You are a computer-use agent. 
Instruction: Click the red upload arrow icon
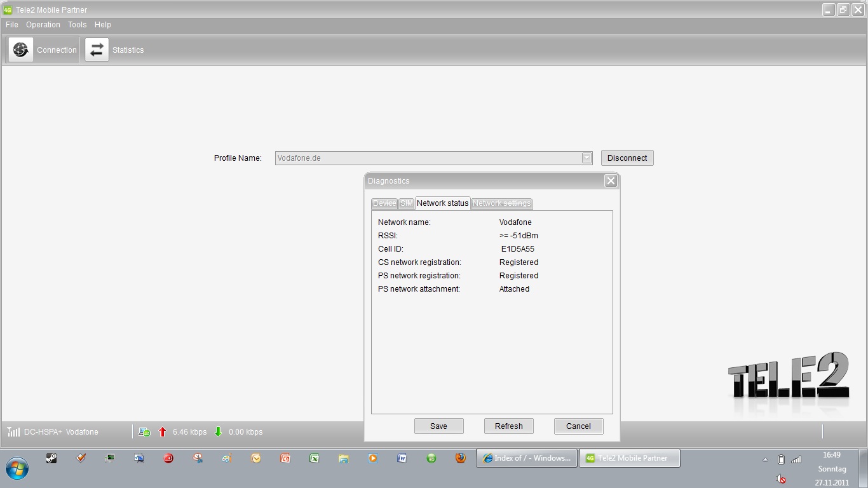click(162, 432)
